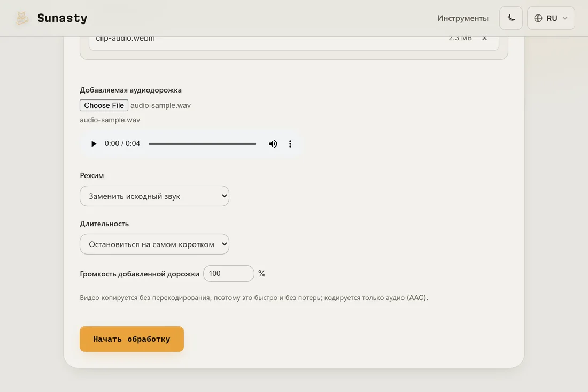Screen dimensions: 588x392
Task: Click the Начать обработку button
Action: [131, 339]
